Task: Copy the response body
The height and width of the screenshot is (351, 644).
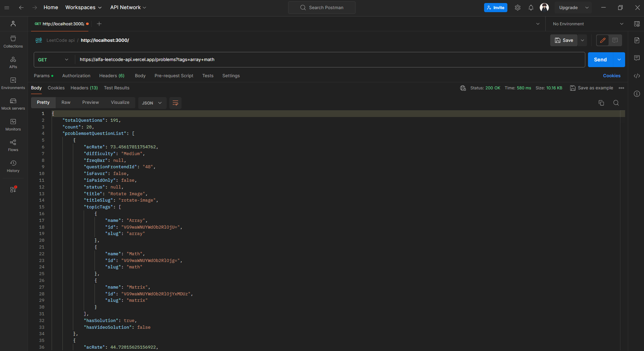Action: point(601,103)
